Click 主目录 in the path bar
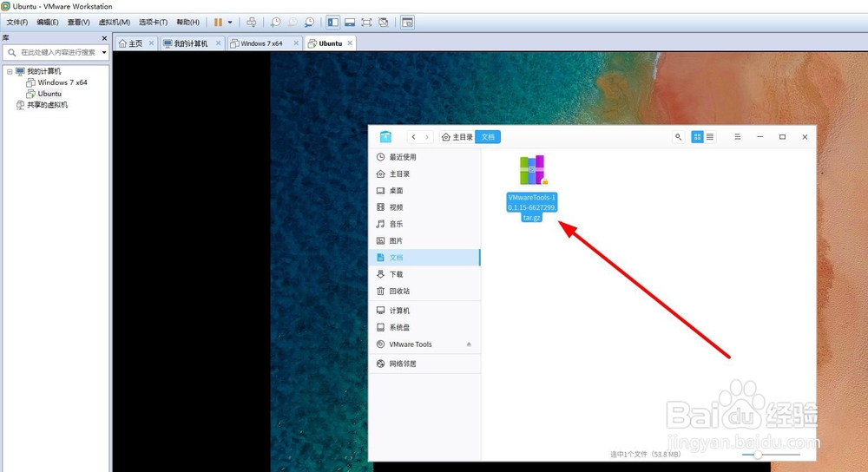The width and height of the screenshot is (868, 472). pyautogui.click(x=457, y=137)
